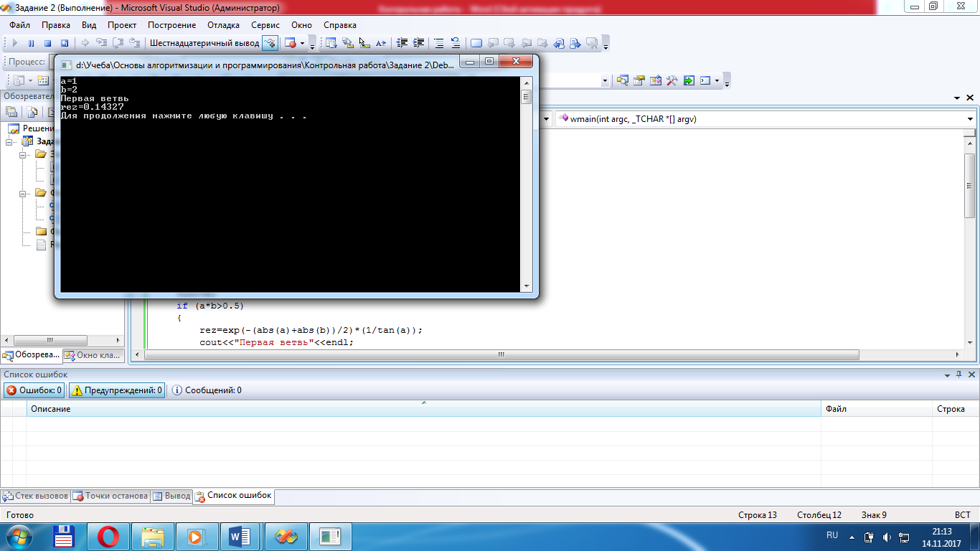Screen dimensions: 980x551
Task: Open the Breakpoints window toolbar icon
Action: (290, 44)
